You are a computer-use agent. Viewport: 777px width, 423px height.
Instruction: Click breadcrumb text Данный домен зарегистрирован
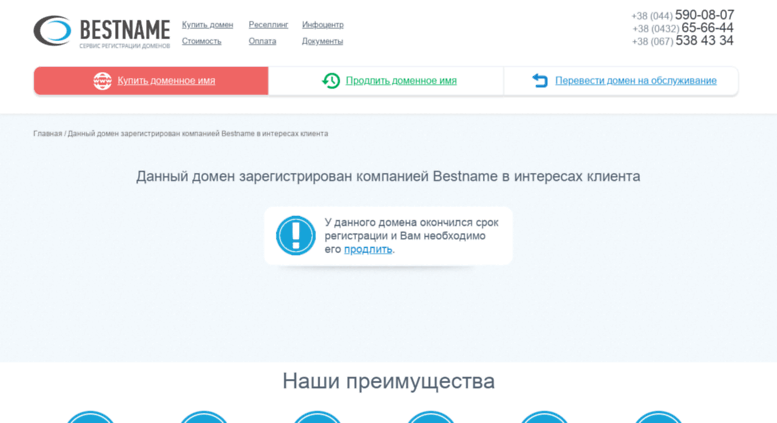click(198, 134)
